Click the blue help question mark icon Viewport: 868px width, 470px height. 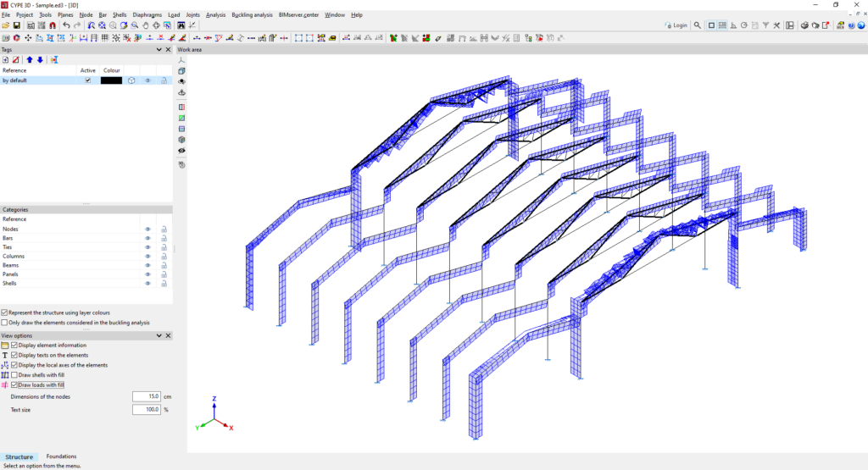pyautogui.click(x=851, y=25)
